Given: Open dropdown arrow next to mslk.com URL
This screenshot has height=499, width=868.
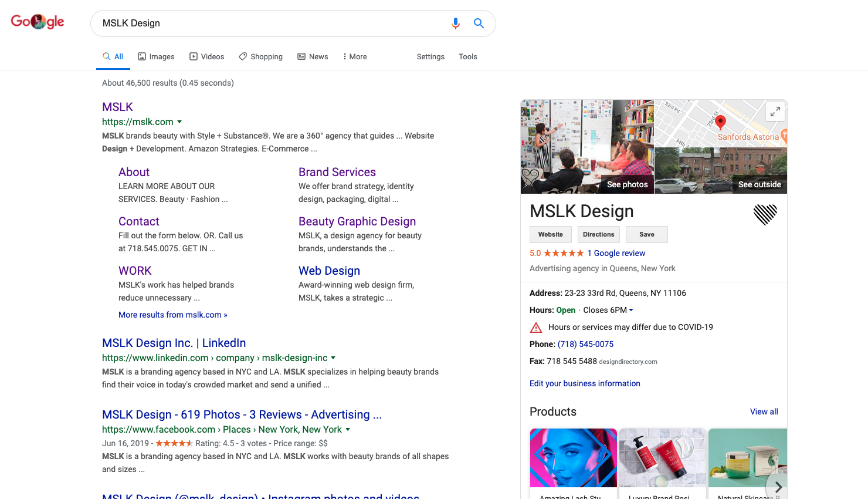Looking at the screenshot, I should pyautogui.click(x=179, y=122).
